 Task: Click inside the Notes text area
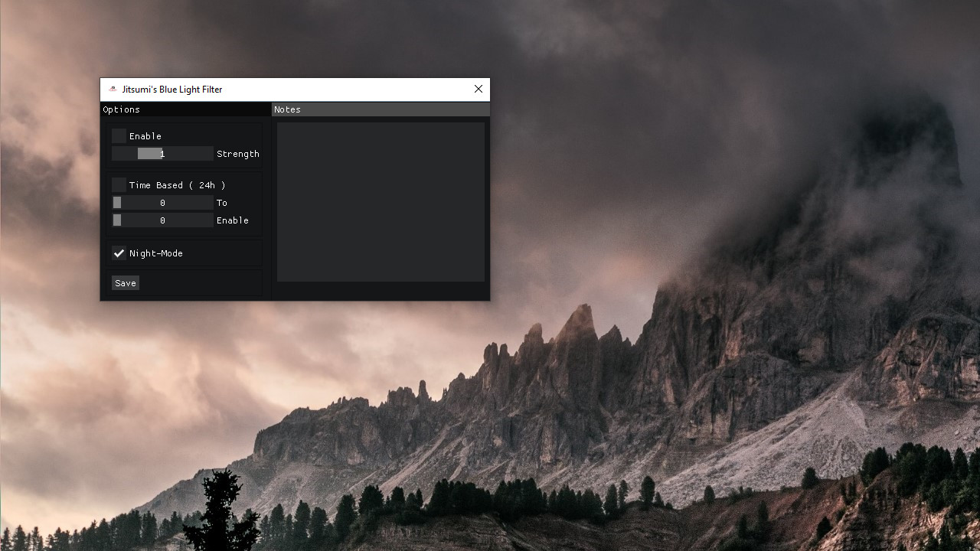coord(381,202)
